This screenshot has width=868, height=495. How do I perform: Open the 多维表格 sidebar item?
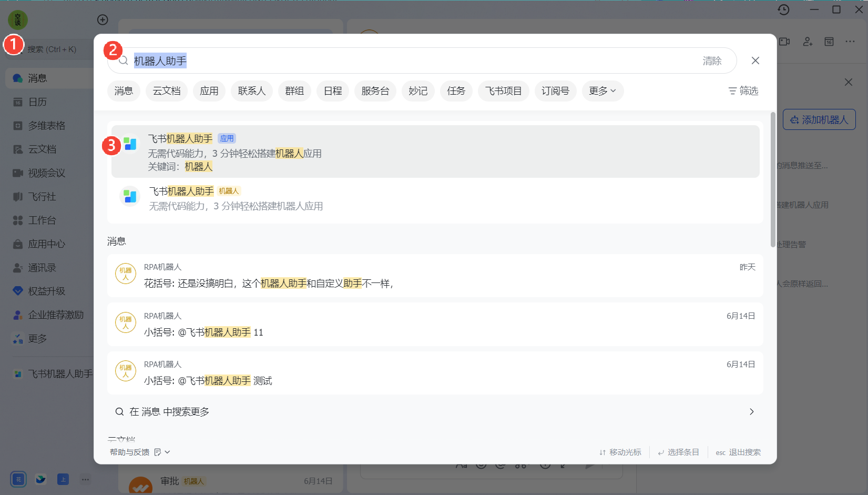[x=46, y=126]
